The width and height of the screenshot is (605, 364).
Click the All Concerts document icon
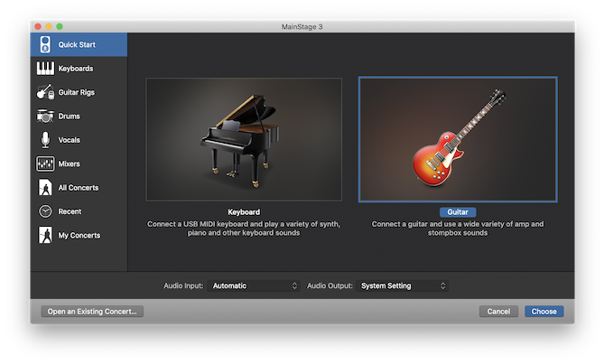(x=45, y=188)
